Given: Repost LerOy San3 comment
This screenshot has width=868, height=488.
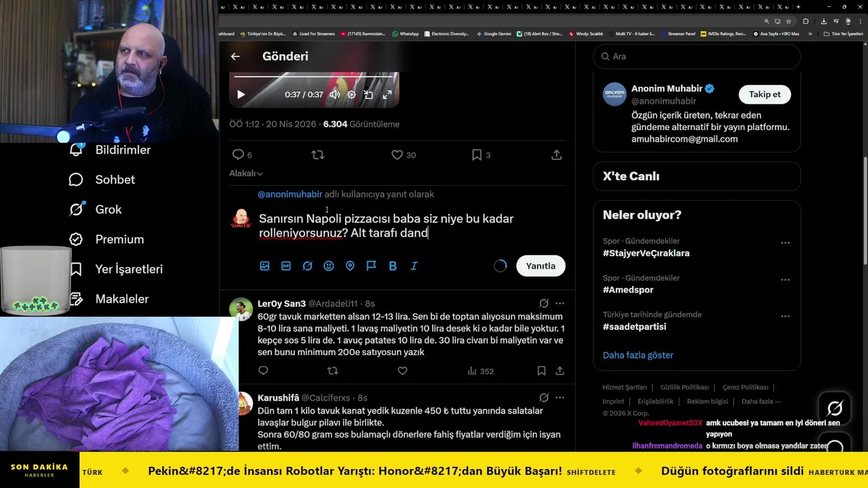Looking at the screenshot, I should coord(332,371).
